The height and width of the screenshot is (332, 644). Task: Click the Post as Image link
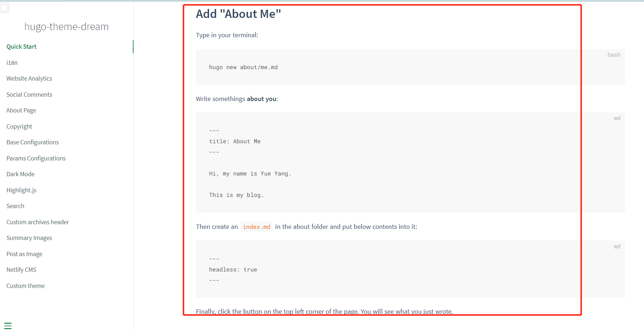click(24, 254)
